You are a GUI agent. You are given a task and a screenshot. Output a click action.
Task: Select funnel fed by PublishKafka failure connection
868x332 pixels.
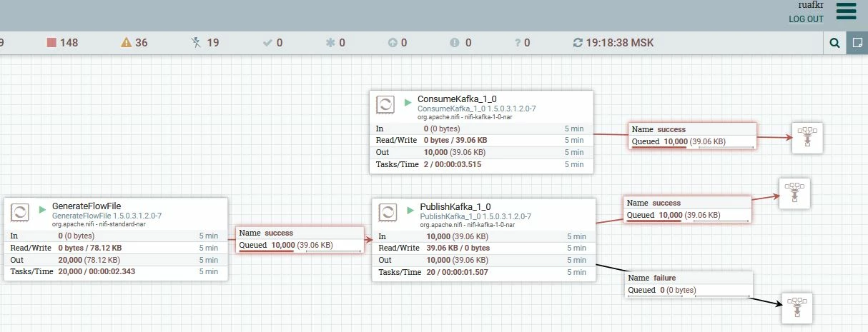[797, 308]
